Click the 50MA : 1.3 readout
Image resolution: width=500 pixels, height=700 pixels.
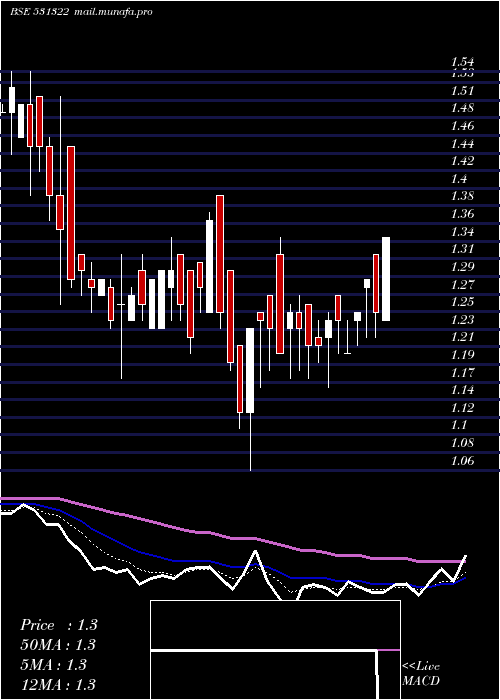[x=58, y=645]
